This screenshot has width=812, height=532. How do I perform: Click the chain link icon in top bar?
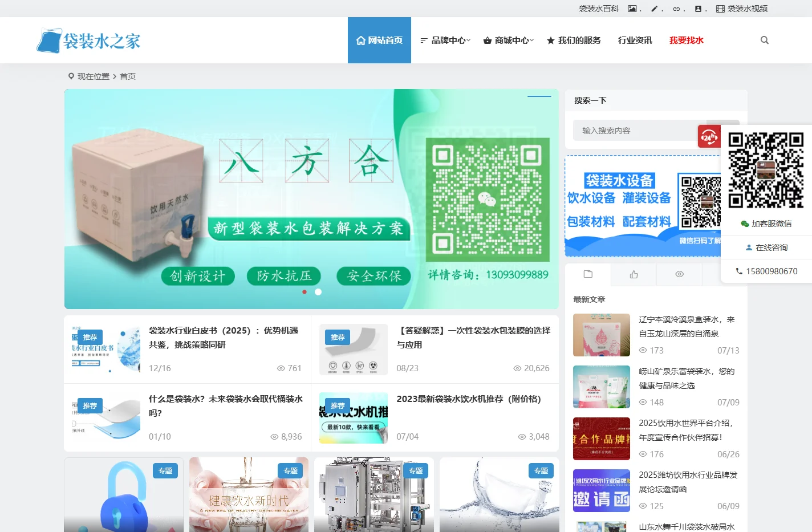coord(676,9)
